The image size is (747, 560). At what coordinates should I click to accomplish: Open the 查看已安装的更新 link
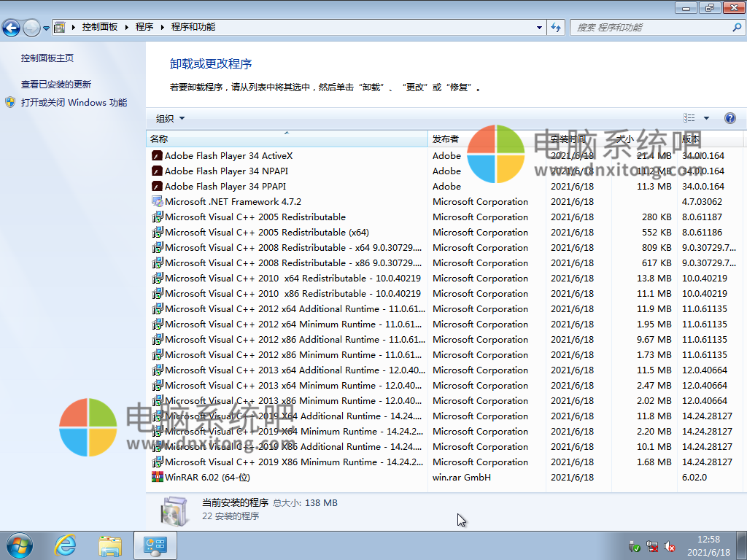tap(55, 85)
